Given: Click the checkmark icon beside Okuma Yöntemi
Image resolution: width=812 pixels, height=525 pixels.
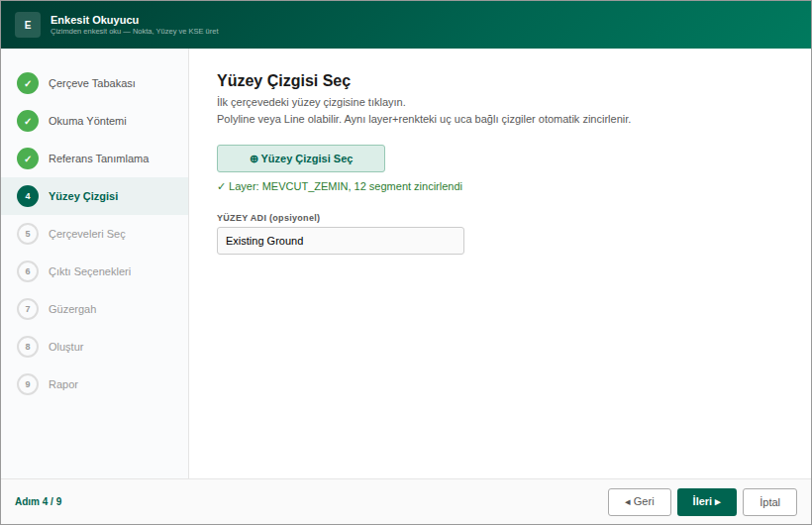Looking at the screenshot, I should pos(28,121).
